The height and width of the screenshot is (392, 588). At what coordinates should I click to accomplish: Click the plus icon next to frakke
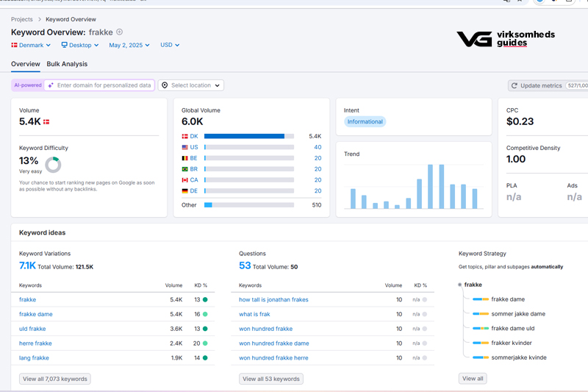pos(119,32)
